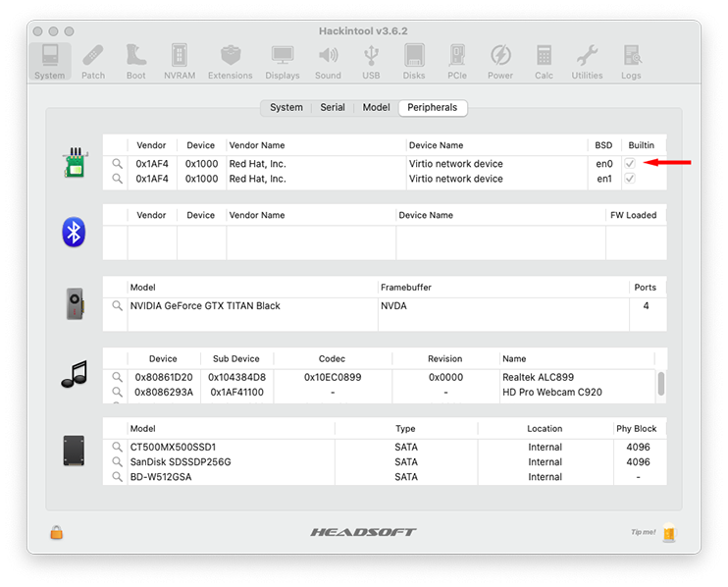The width and height of the screenshot is (728, 587).
Task: Switch to the Serial tab
Action: (x=333, y=108)
